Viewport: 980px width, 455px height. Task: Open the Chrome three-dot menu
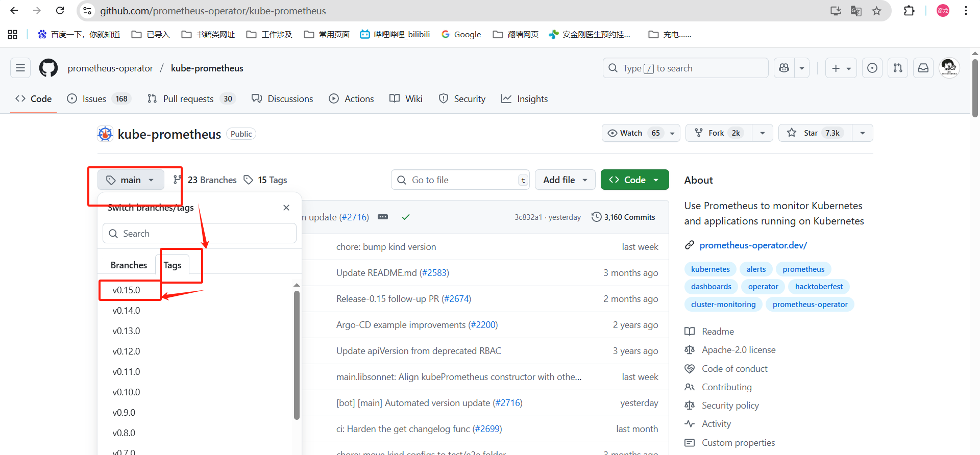pos(966,11)
